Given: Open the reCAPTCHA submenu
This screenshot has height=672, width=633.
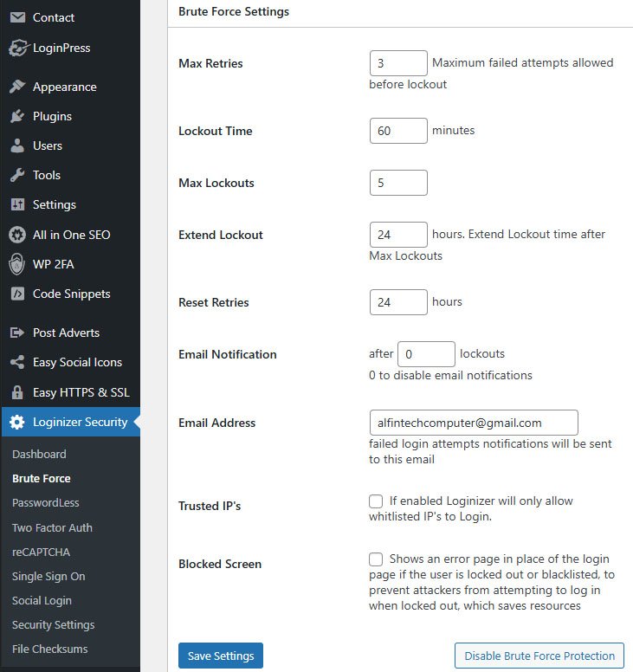Looking at the screenshot, I should pyautogui.click(x=41, y=552).
